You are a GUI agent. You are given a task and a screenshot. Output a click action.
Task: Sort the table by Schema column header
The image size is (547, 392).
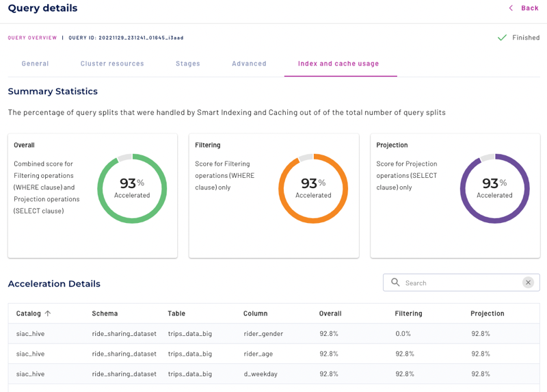click(x=105, y=314)
